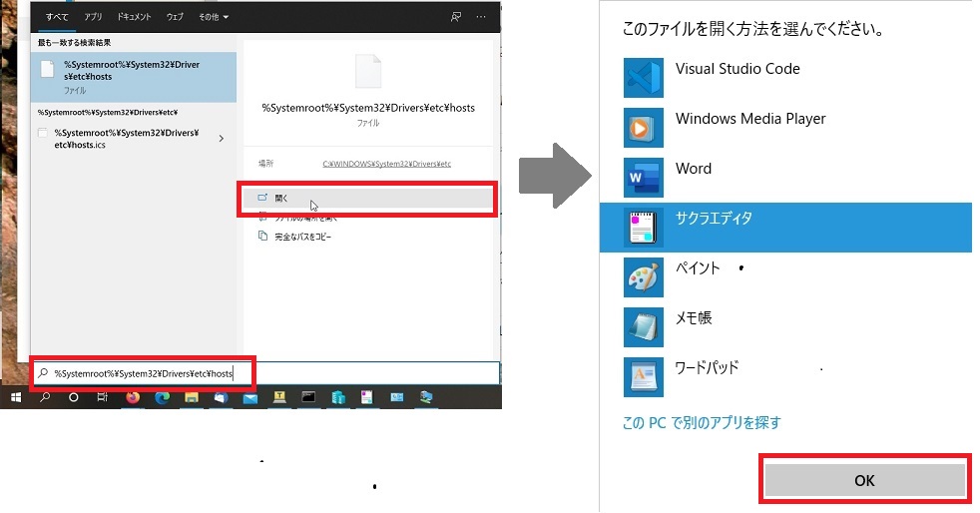
Task: Launch Microsoft Edge from the taskbar
Action: pyautogui.click(x=162, y=397)
